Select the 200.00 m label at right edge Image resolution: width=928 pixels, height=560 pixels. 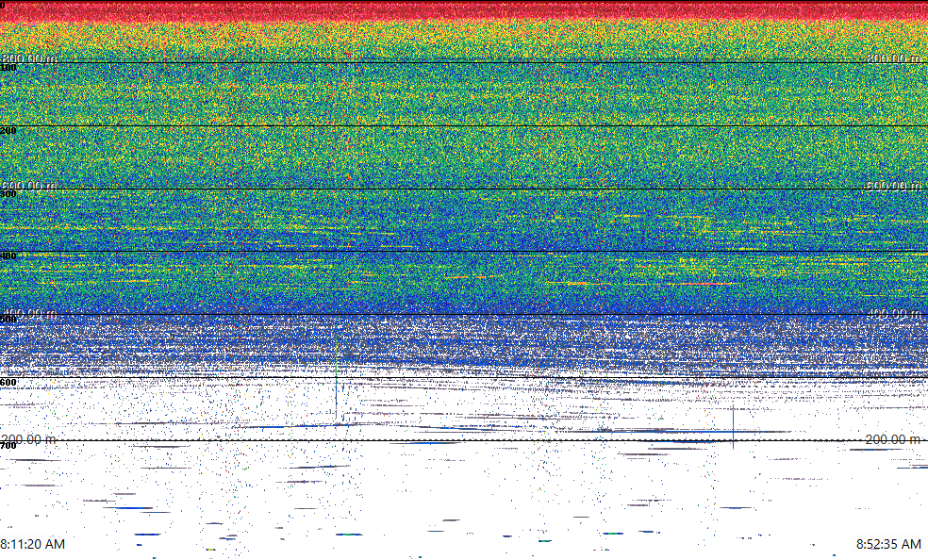(893, 439)
